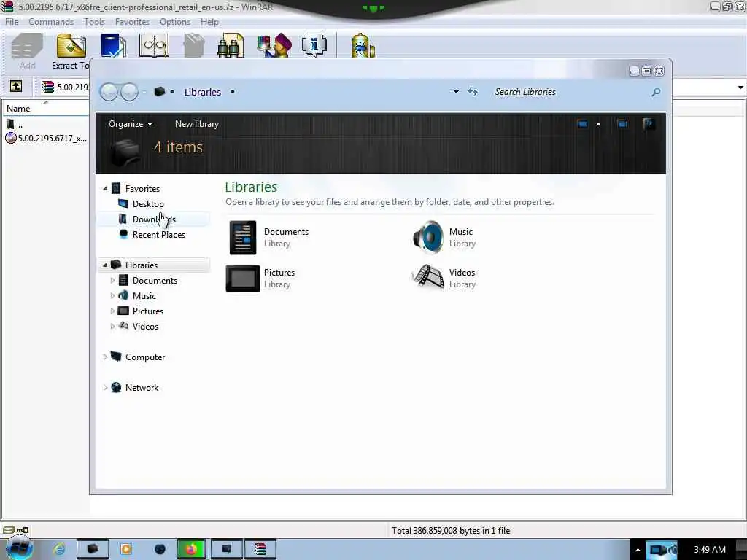747x560 pixels.
Task: Open WinRAR's Tools menu
Action: (94, 21)
